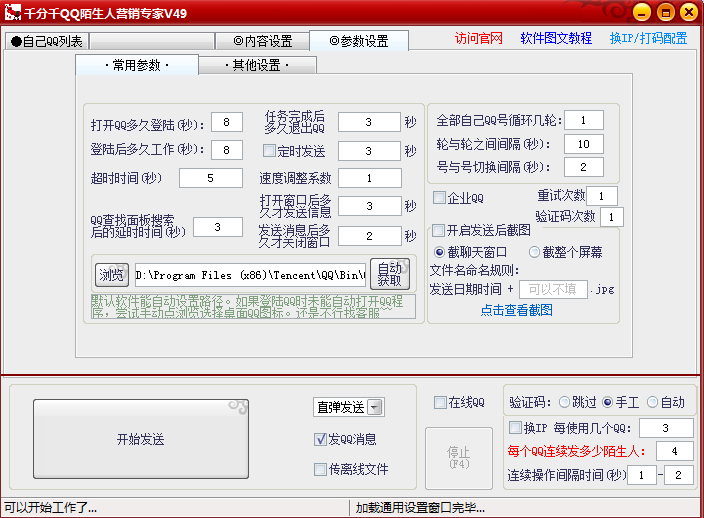
Task: Click status text 加载通用设置窗口完毕...
Action: coord(420,508)
